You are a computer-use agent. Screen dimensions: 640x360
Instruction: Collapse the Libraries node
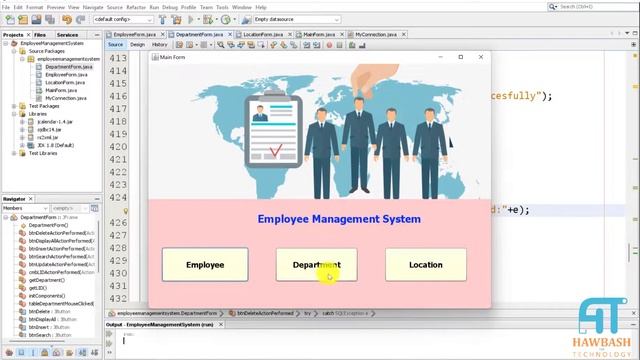[x=14, y=114]
